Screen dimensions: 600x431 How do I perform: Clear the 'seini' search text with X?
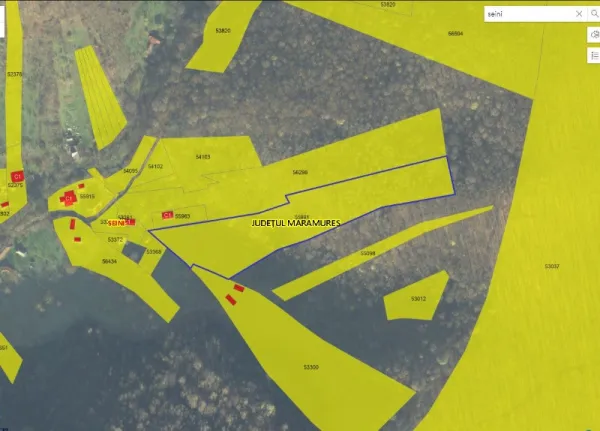(579, 14)
